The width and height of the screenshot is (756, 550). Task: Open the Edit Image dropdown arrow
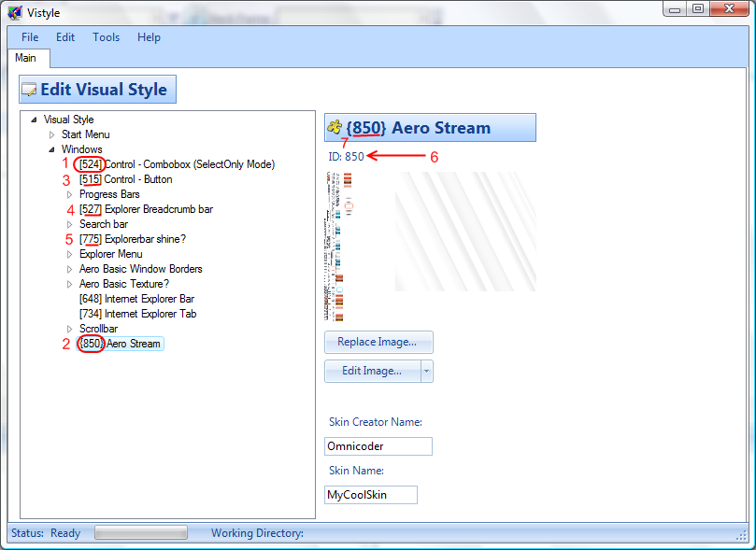tap(426, 372)
